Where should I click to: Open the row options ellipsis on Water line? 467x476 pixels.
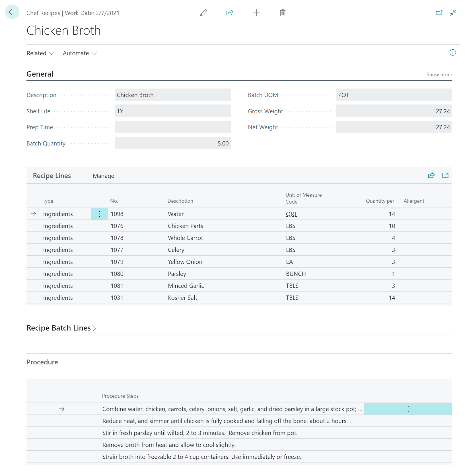[99, 214]
